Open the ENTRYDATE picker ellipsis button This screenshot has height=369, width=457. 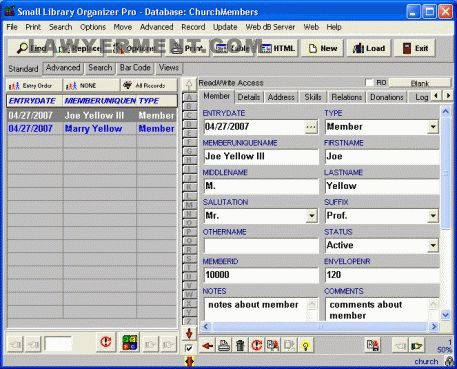click(x=311, y=127)
